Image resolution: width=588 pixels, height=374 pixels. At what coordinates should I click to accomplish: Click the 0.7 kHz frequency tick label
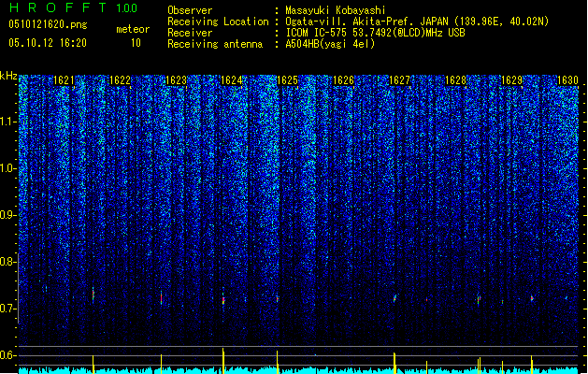pos(7,309)
